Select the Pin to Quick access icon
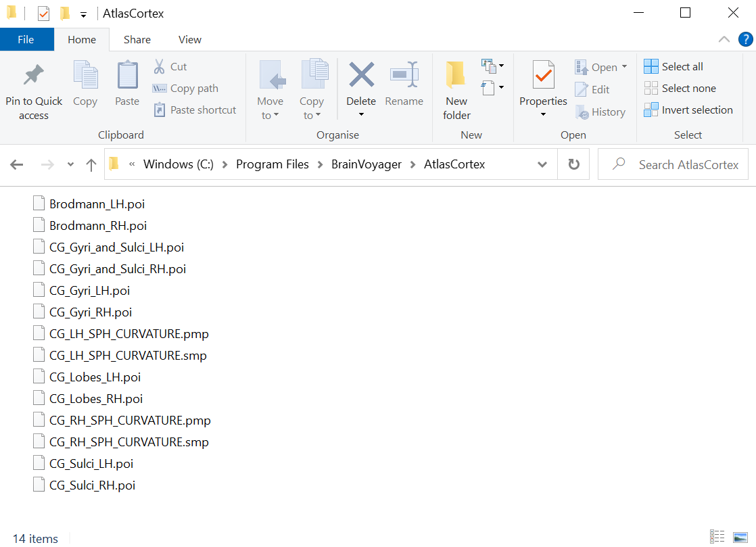 [x=33, y=74]
